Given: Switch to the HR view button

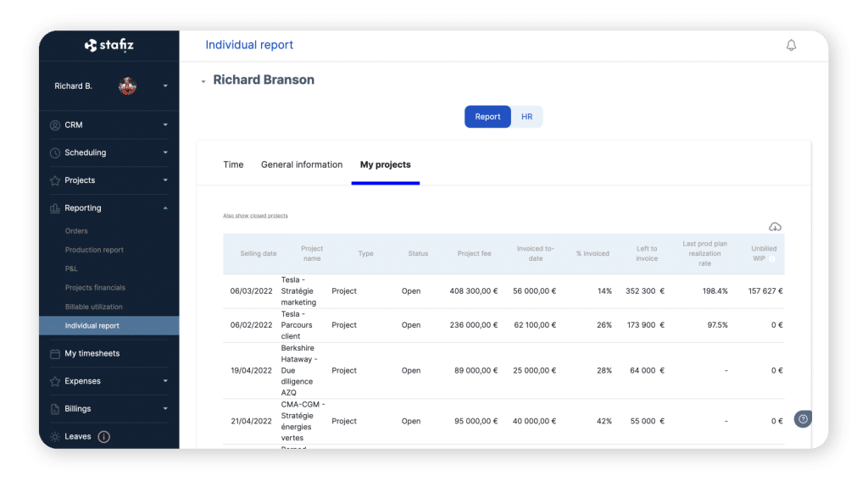Looking at the screenshot, I should click(x=526, y=117).
